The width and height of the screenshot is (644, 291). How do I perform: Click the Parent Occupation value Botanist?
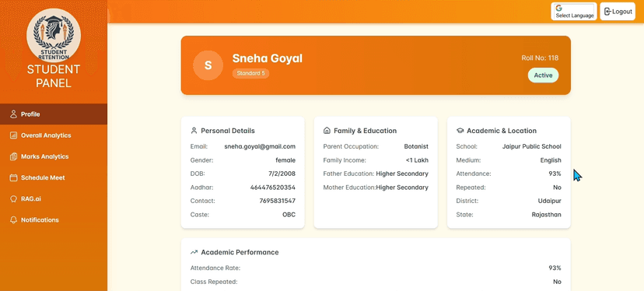(416, 146)
